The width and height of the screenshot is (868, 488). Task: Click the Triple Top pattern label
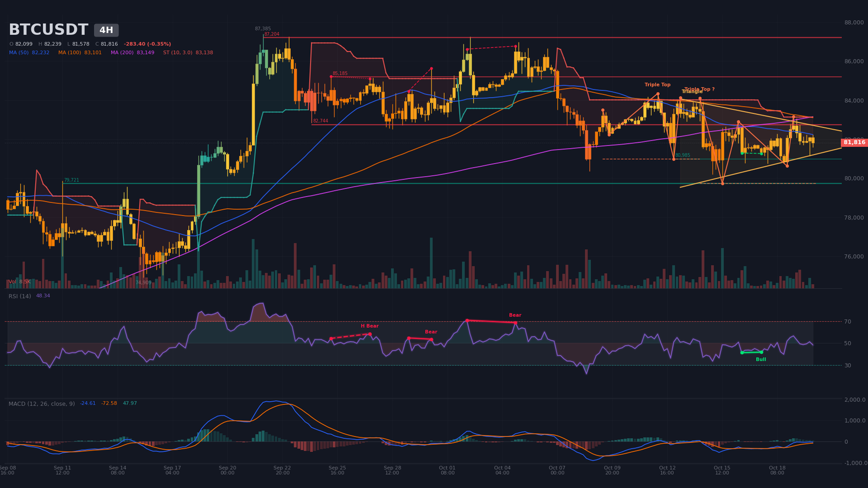[x=658, y=85]
